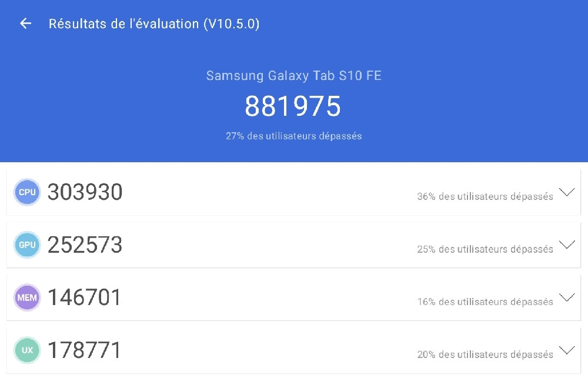This screenshot has height=375, width=588.
Task: Expand the CPU score details chevron
Action: click(x=567, y=192)
